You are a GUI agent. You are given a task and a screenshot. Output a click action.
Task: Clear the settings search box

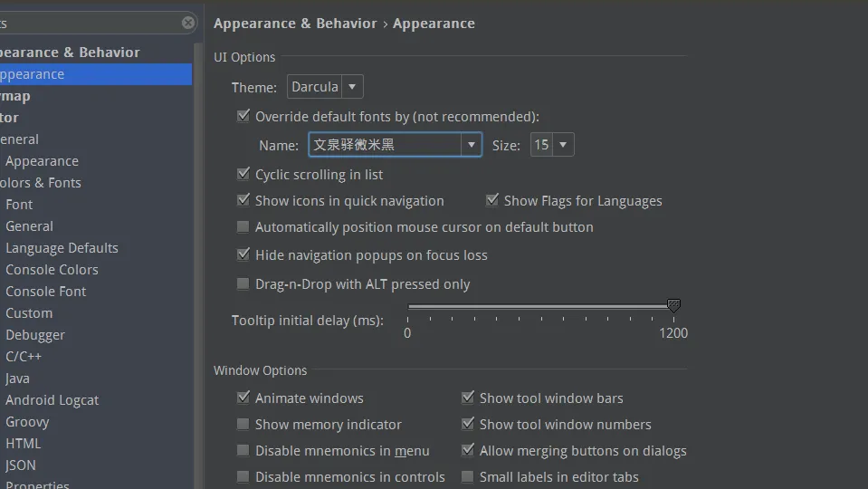[x=188, y=23]
